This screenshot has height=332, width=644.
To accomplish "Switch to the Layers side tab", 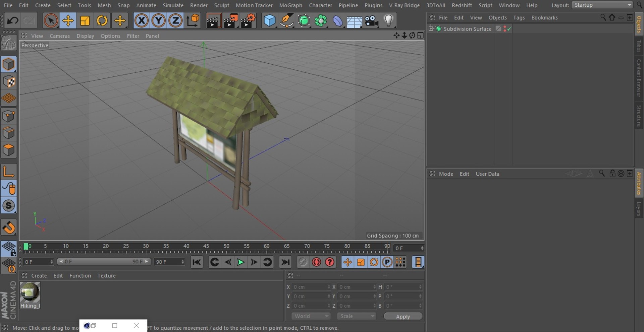I will [639, 209].
